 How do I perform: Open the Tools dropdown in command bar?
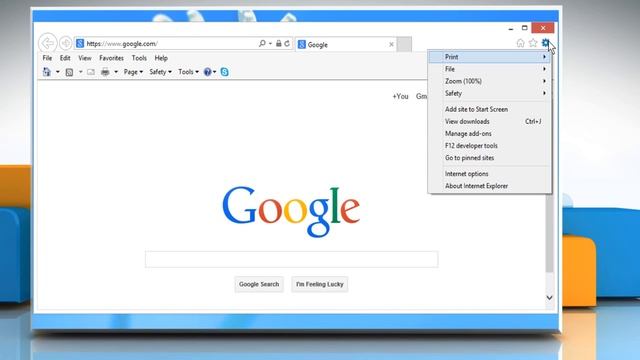tap(188, 72)
